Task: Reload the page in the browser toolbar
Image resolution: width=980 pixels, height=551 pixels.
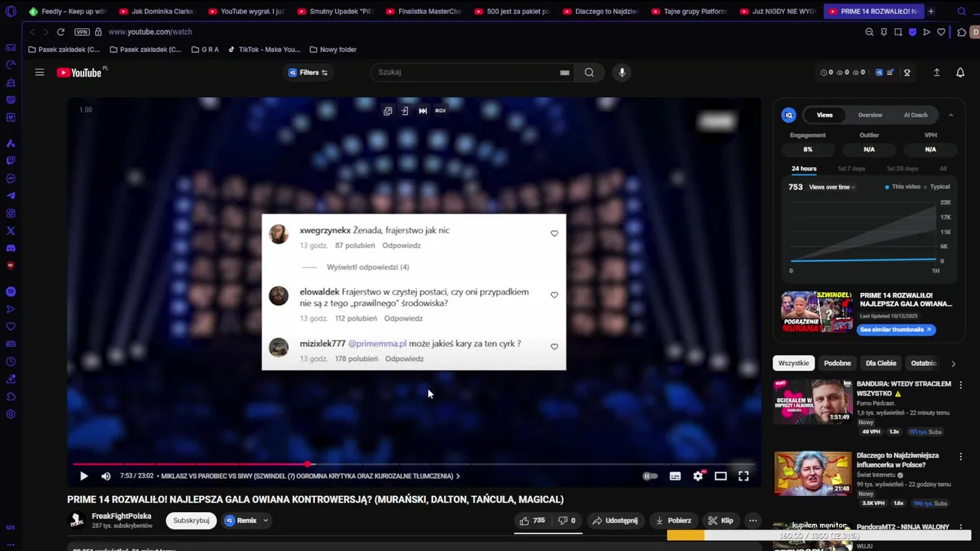Action: pyautogui.click(x=60, y=32)
